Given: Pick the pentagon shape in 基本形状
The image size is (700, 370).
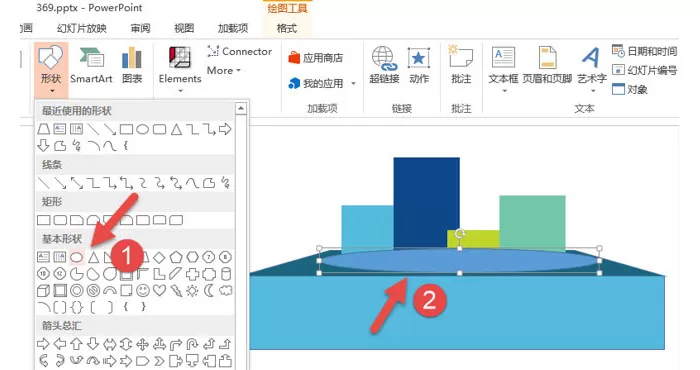Looking at the screenshot, I should [x=176, y=257].
